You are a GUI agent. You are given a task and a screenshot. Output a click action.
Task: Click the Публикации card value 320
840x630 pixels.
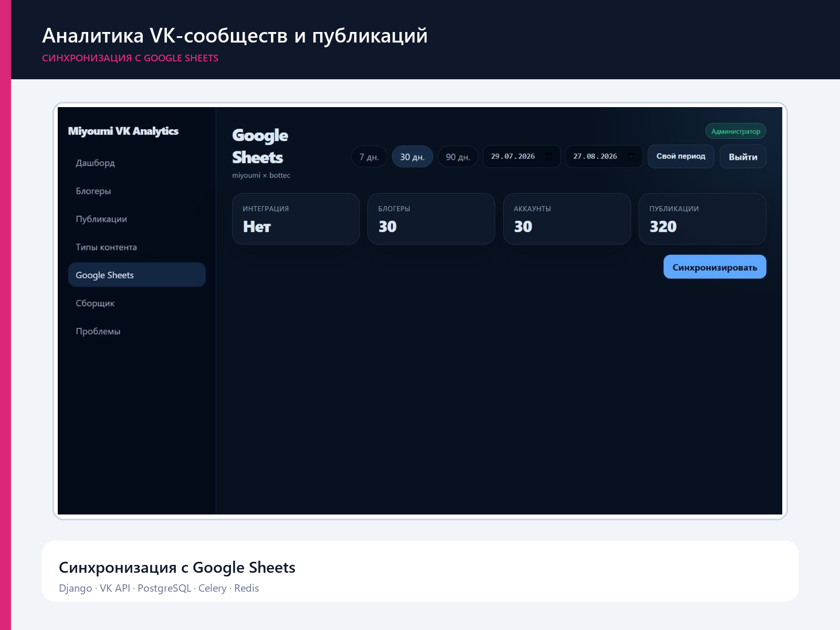point(663,227)
